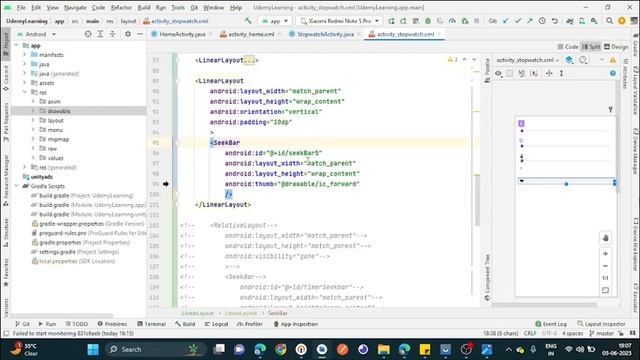Toggle the Component Tree side panel
This screenshot has width=640, height=360.
point(487,278)
